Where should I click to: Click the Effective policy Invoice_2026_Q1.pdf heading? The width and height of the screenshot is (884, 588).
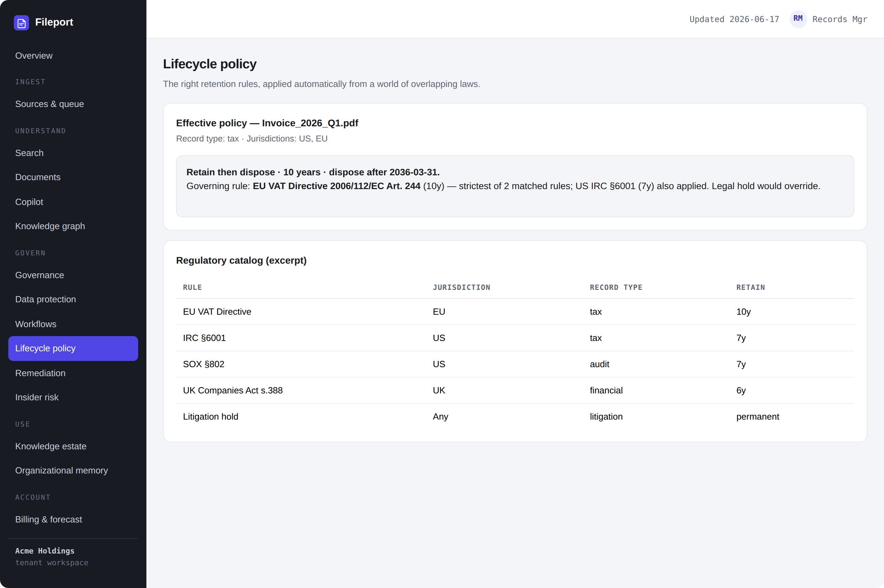[267, 123]
